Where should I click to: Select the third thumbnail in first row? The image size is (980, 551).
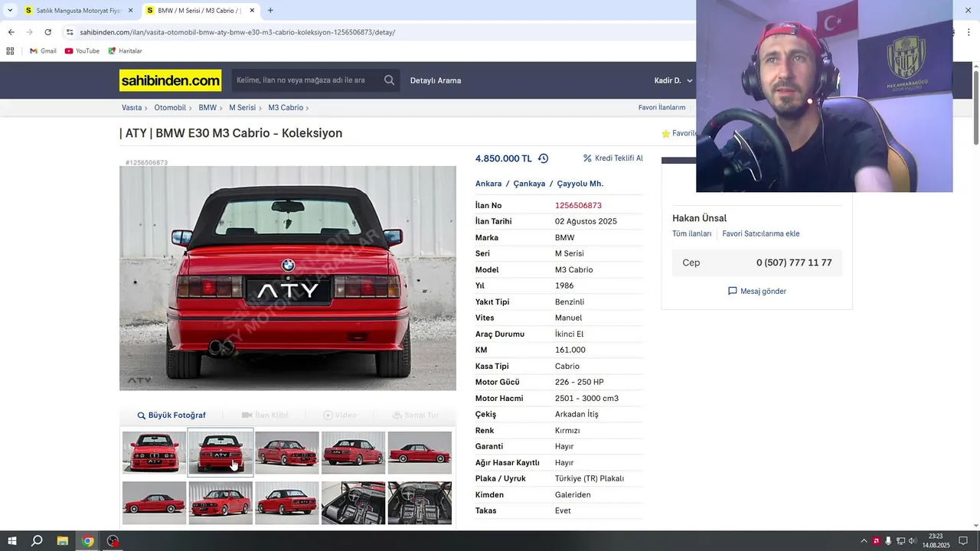(x=287, y=452)
